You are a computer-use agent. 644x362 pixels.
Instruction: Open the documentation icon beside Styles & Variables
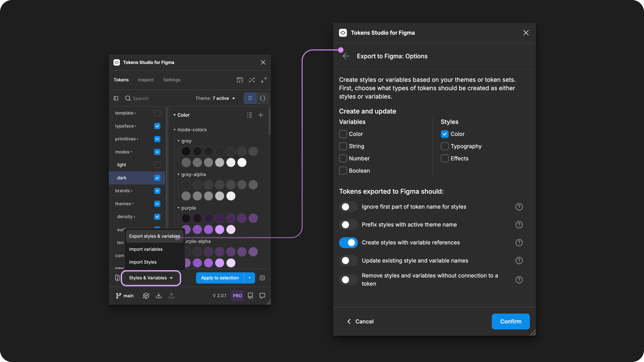point(117,278)
